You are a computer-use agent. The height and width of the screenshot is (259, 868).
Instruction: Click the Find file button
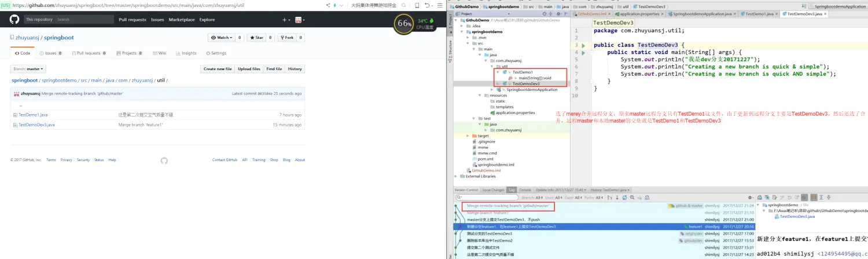[274, 69]
